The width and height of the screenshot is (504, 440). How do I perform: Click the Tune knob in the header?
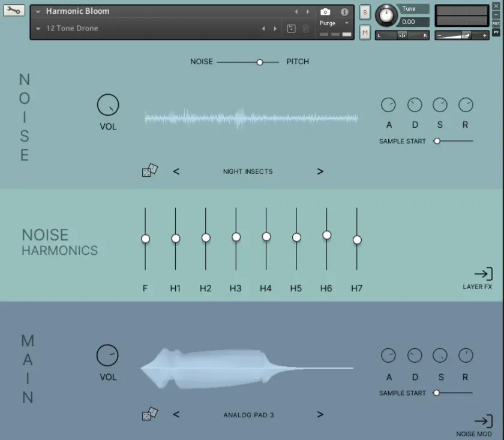tap(387, 15)
